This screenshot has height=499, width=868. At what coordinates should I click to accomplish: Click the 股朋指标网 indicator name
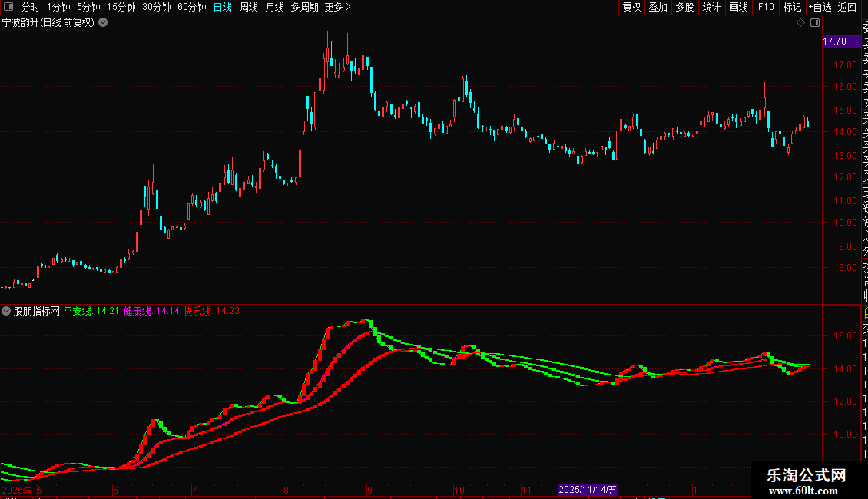coord(37,311)
